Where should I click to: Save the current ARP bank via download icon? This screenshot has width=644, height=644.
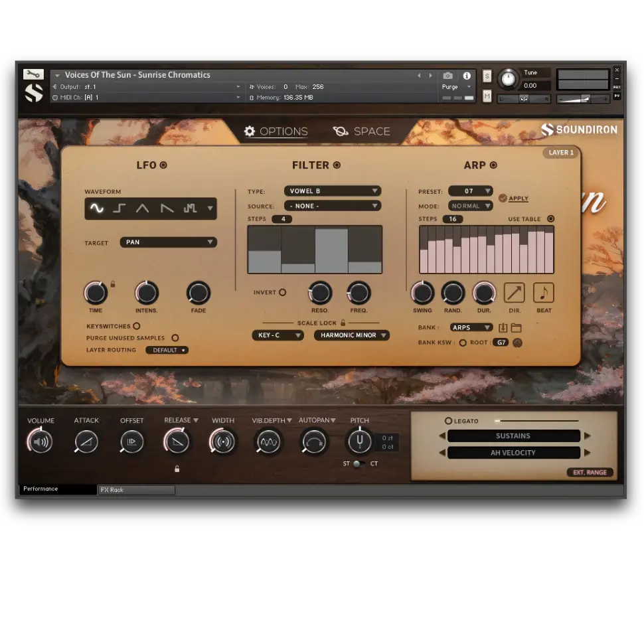click(503, 327)
